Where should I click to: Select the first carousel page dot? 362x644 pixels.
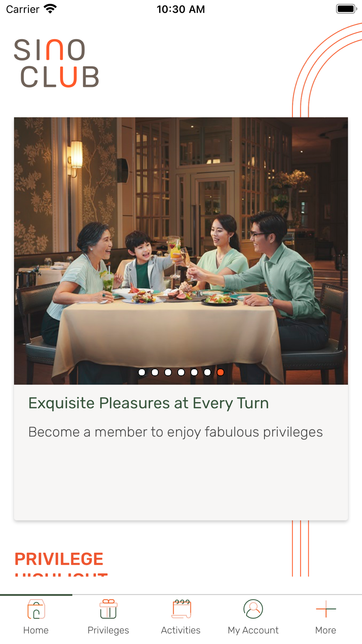tap(142, 372)
